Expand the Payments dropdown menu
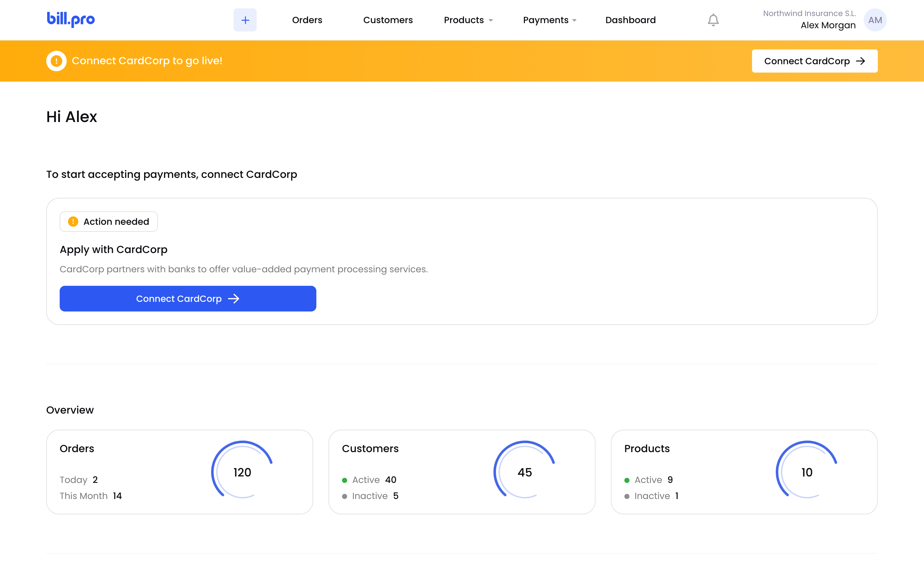 pos(550,20)
